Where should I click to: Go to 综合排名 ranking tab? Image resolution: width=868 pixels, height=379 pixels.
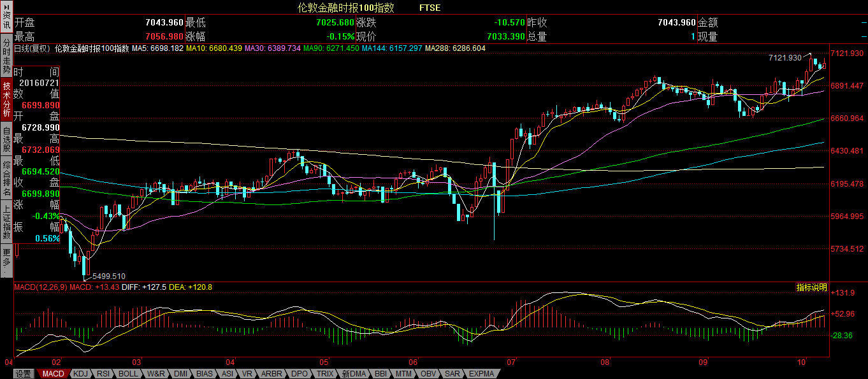pos(6,178)
